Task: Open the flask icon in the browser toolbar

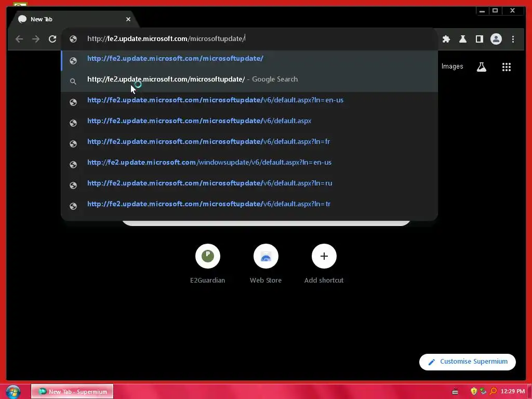Action: pos(463,39)
